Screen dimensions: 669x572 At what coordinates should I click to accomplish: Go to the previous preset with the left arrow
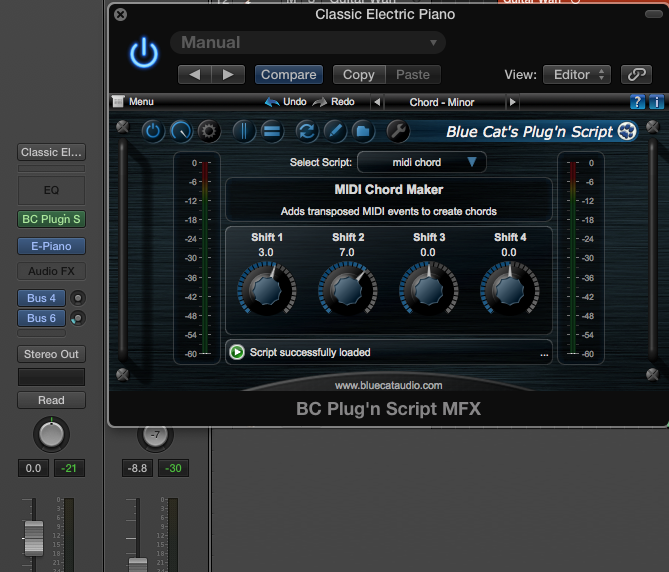click(x=195, y=75)
